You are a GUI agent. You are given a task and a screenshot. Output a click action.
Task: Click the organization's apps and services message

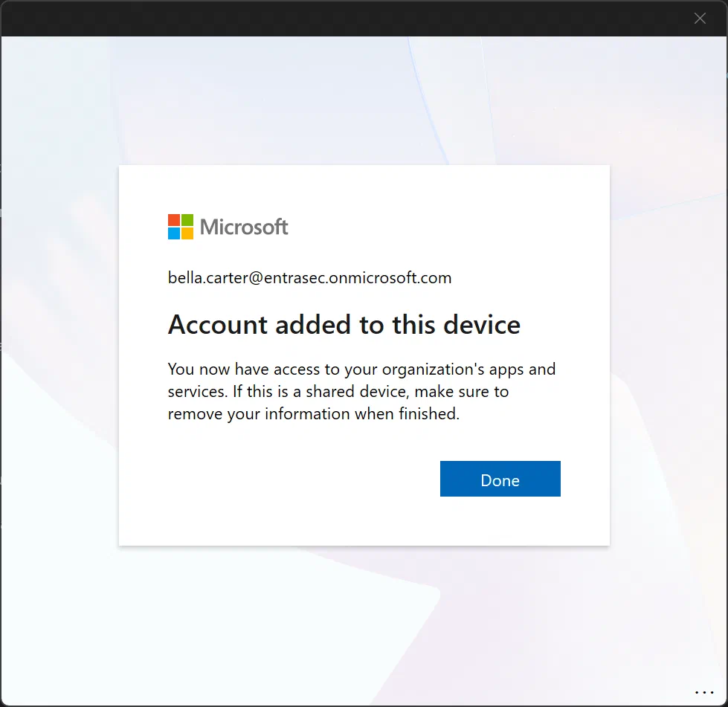pos(361,391)
